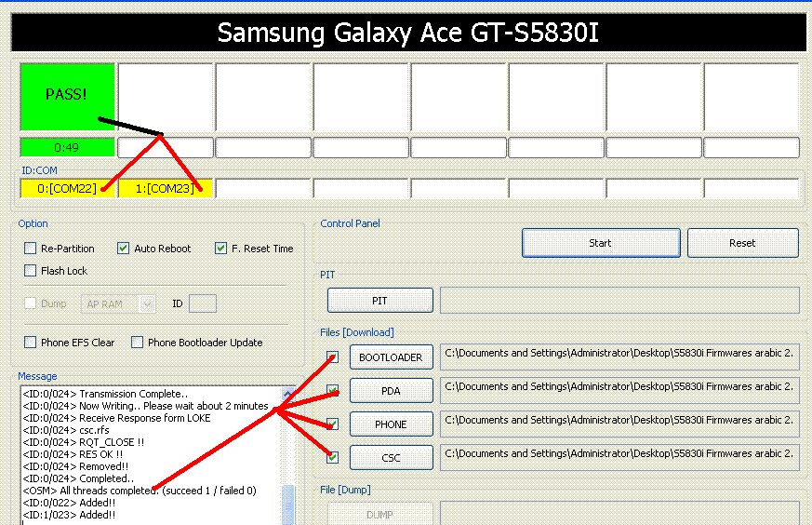Screen dimensions: 812x525
Task: Click the Files [Download] group label
Action: [x=357, y=332]
